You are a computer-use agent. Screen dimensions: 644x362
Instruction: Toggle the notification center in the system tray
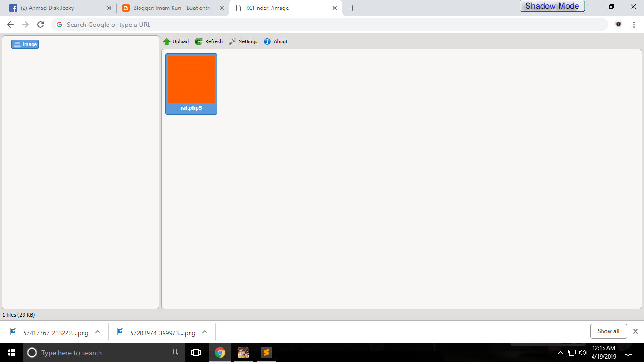[x=629, y=353]
